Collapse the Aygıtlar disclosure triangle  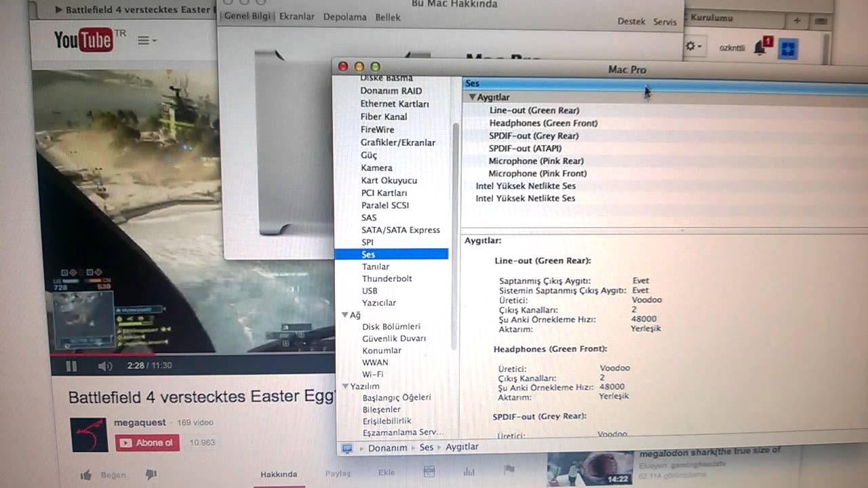[473, 97]
